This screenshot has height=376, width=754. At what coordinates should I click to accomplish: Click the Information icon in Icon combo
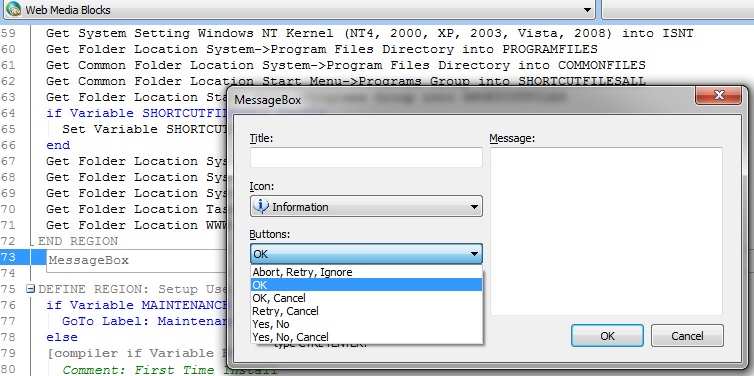(x=260, y=207)
